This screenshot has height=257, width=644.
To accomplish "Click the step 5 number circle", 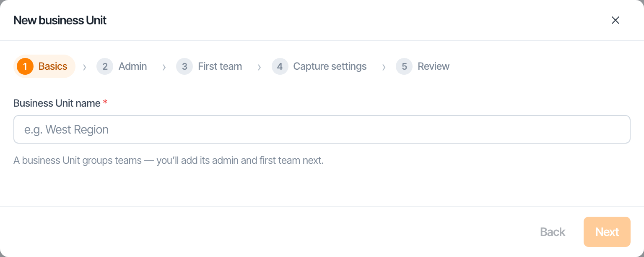I will [404, 66].
